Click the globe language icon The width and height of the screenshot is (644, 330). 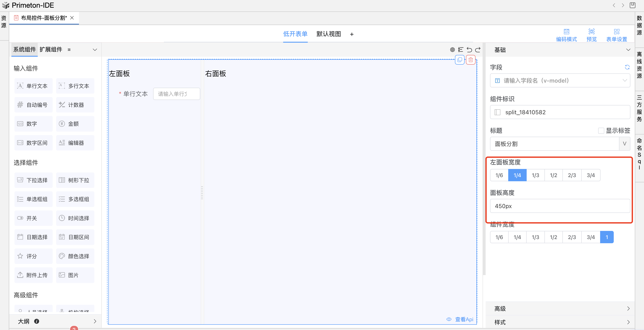coord(452,50)
